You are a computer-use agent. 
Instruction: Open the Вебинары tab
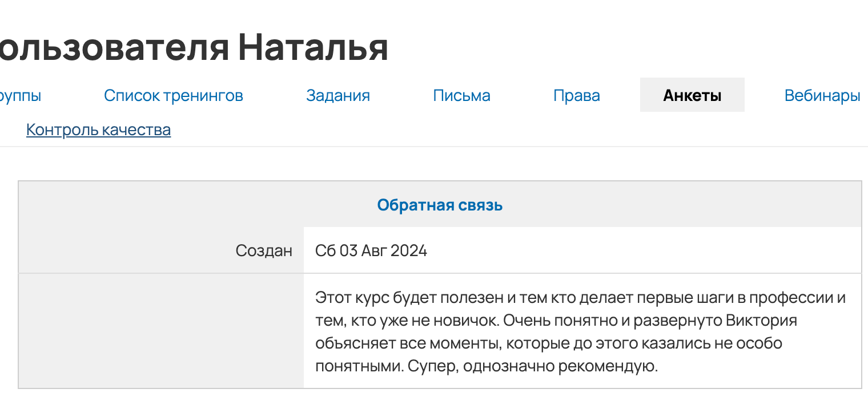pos(822,95)
